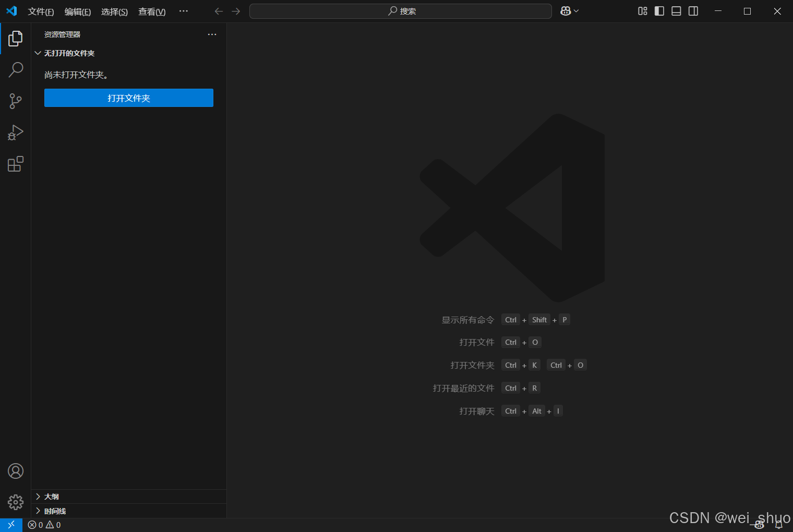This screenshot has width=793, height=532.
Task: Maximize the VS Code window
Action: [x=747, y=11]
